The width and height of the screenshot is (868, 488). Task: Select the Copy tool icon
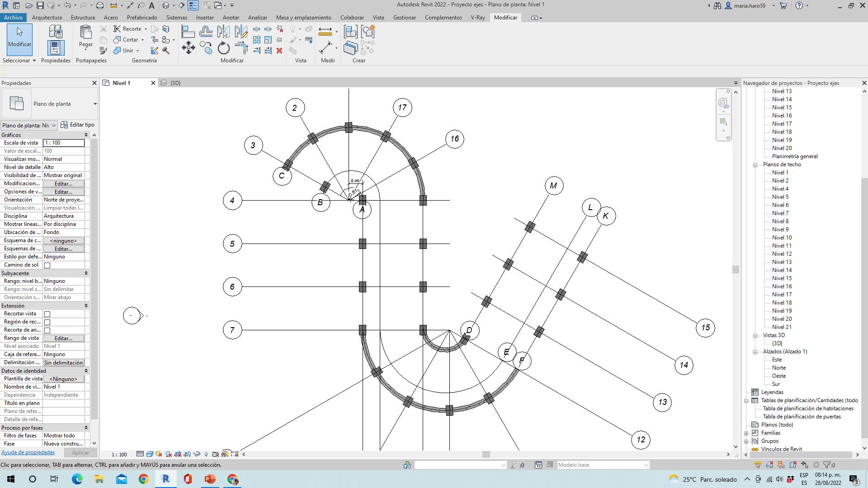[x=206, y=48]
